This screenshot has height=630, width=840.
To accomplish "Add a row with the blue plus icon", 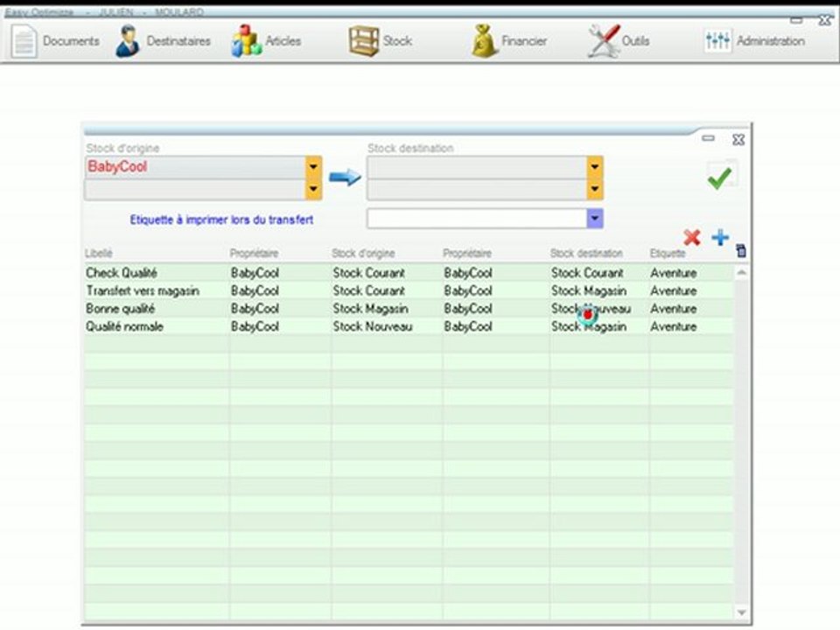I will (720, 237).
